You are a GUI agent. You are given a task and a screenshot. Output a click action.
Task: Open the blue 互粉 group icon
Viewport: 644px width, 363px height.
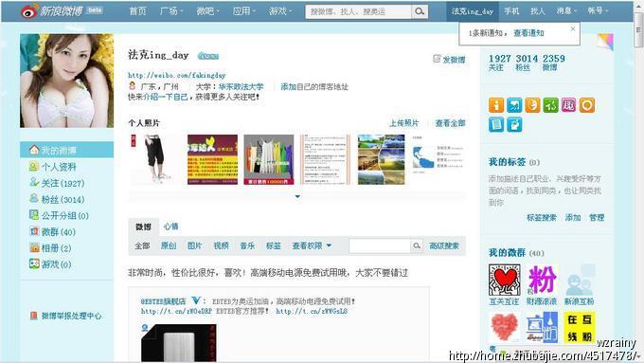tap(542, 327)
